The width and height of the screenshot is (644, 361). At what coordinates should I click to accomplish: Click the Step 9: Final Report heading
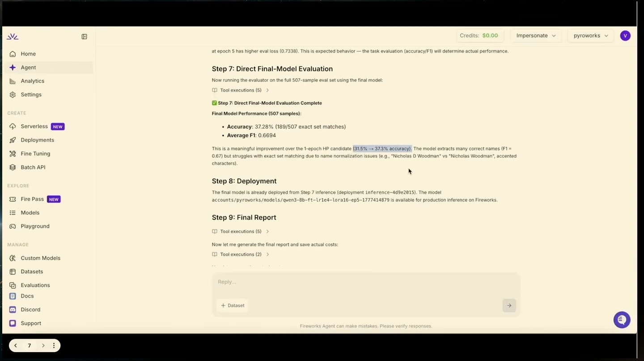click(x=244, y=217)
